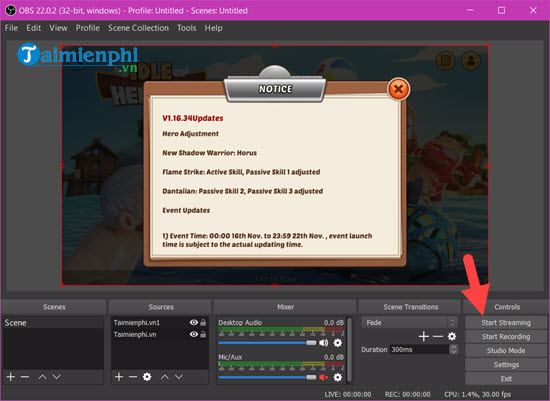The width and height of the screenshot is (550, 401).
Task: Remove the selected scene with minus icon
Action: (x=25, y=377)
